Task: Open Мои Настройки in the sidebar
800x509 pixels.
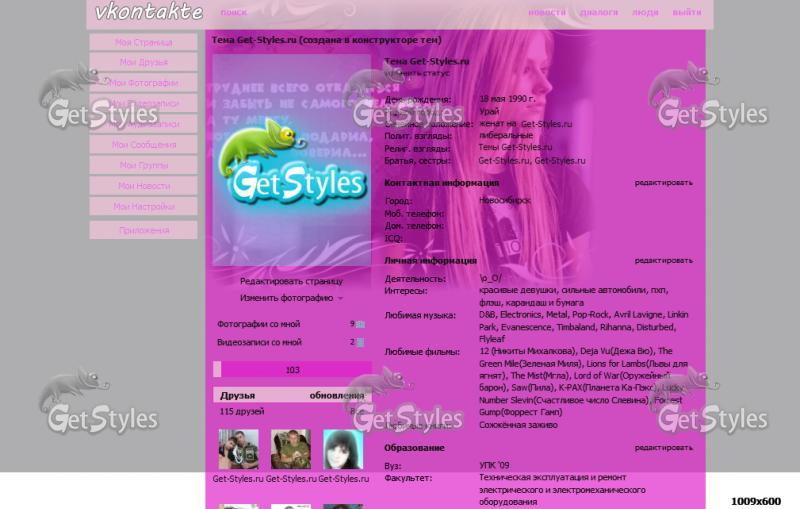Action: 143,207
